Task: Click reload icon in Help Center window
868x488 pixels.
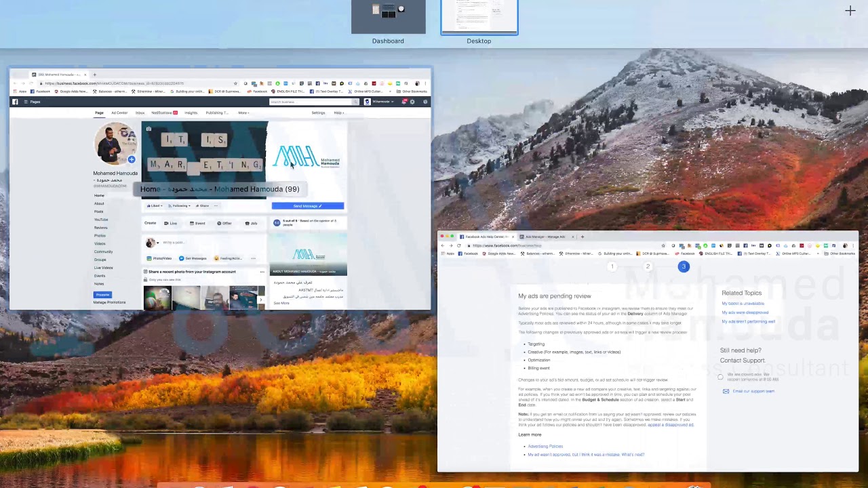Action: (x=459, y=245)
